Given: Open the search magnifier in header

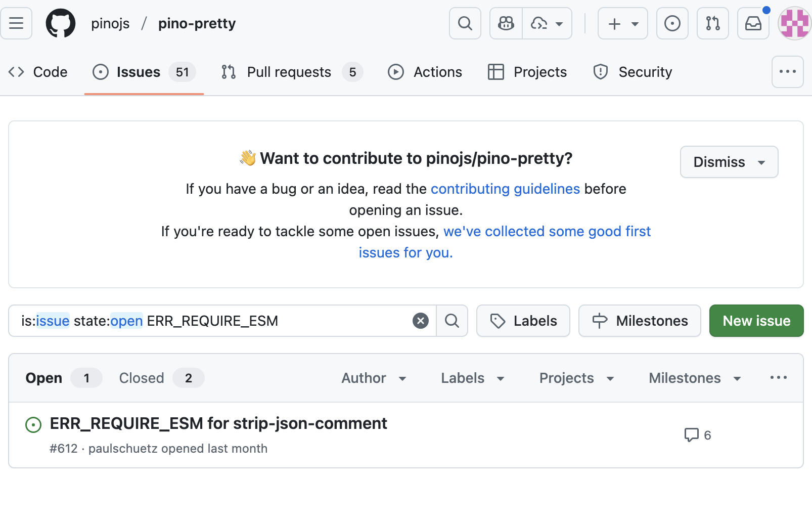Looking at the screenshot, I should (x=465, y=23).
